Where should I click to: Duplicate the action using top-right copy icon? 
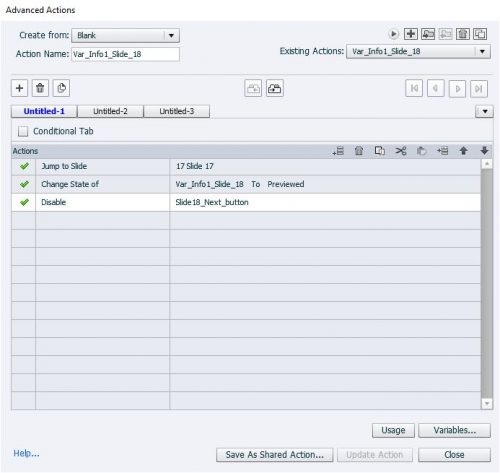click(x=480, y=34)
